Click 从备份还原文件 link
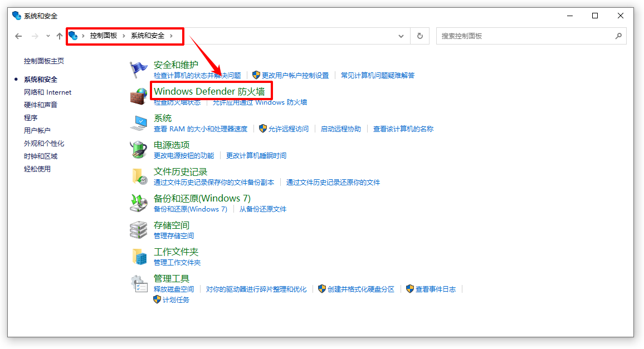This screenshot has width=644, height=349. (x=263, y=209)
